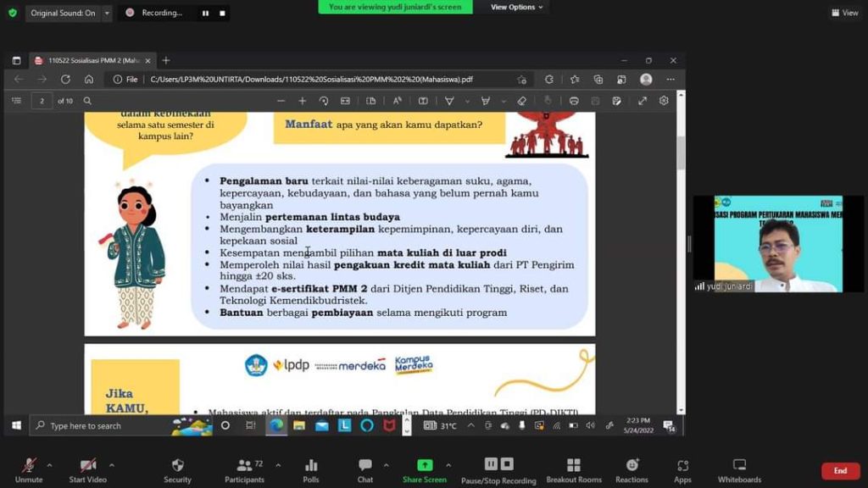Image resolution: width=868 pixels, height=488 pixels.
Task: Select the Draw pen tool
Action: click(x=449, y=101)
